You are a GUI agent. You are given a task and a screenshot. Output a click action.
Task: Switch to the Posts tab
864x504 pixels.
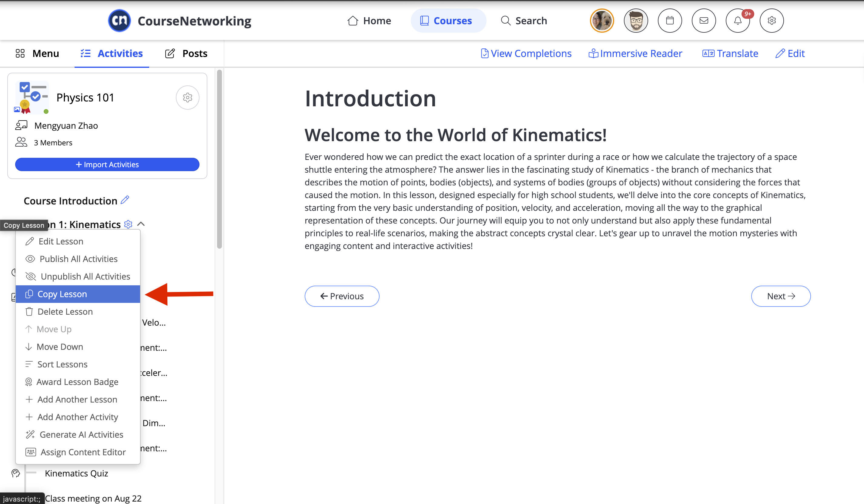(186, 53)
